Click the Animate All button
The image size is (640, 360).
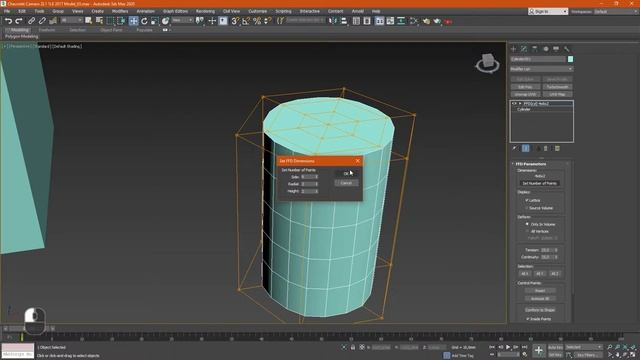click(x=540, y=298)
